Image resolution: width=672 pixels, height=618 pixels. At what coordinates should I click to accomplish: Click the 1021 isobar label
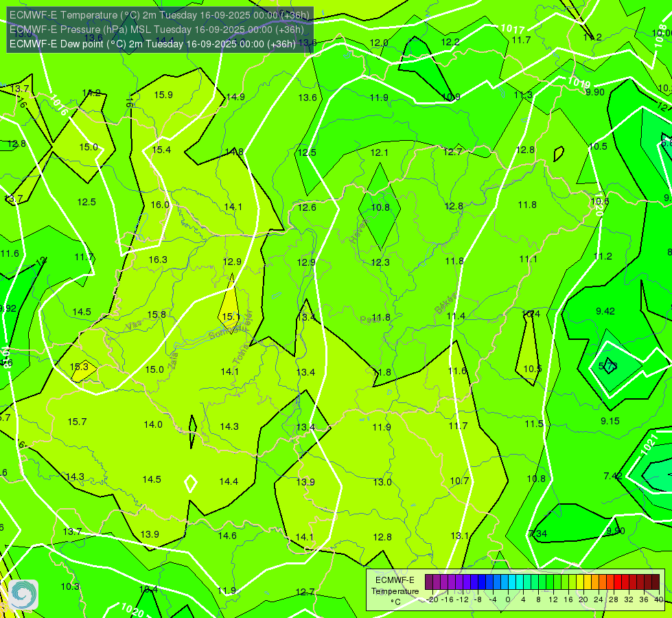649,445
